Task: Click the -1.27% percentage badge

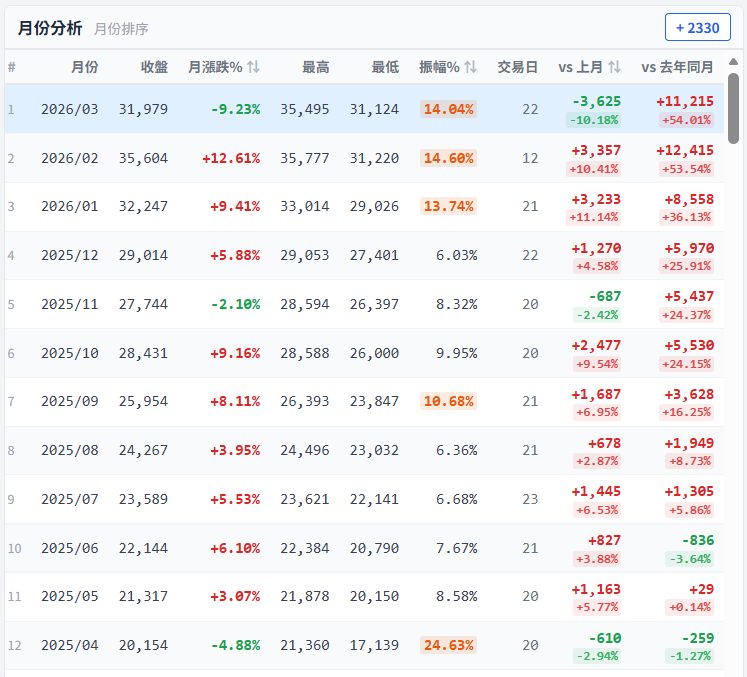Action: pos(689,656)
